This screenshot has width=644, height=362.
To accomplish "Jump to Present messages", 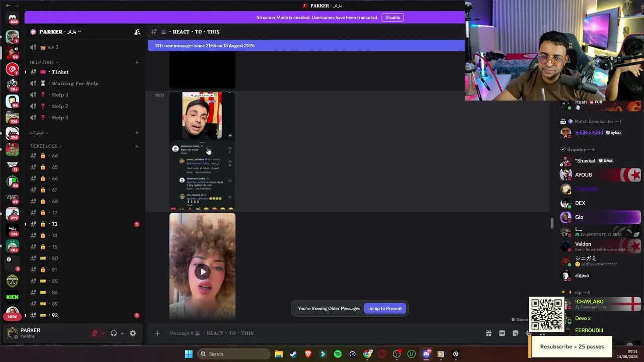I will [x=385, y=309].
